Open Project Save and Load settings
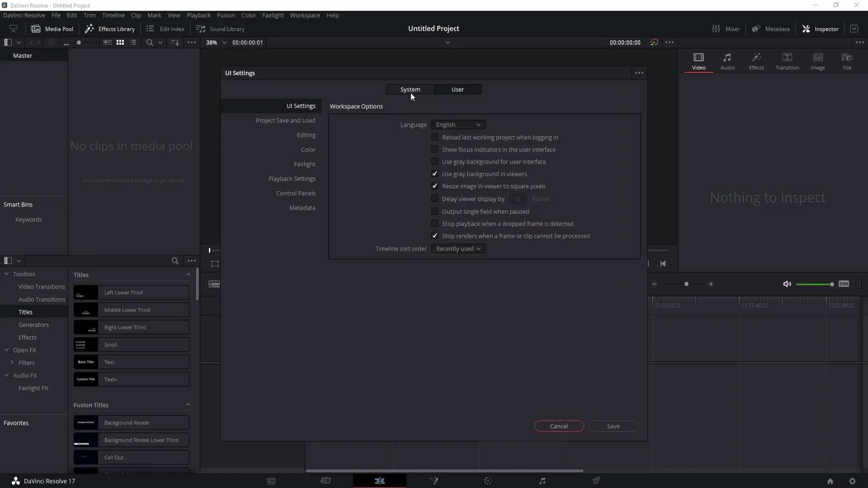This screenshot has width=868, height=488. (286, 120)
